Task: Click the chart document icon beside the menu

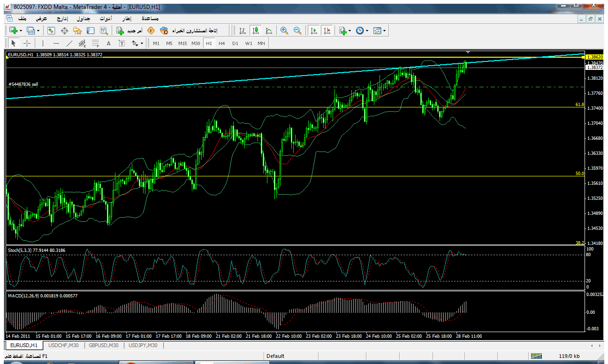Action: (x=9, y=18)
